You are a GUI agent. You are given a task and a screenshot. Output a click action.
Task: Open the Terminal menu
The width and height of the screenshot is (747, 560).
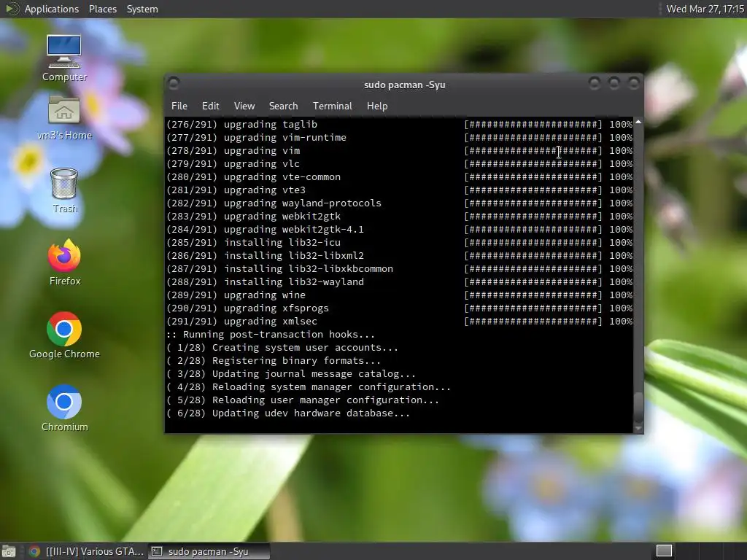pyautogui.click(x=333, y=106)
